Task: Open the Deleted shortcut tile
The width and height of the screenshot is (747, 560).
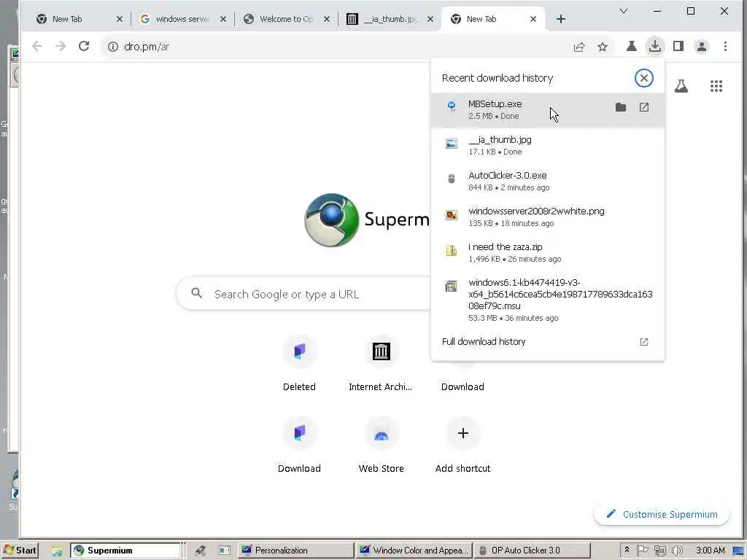Action: click(299, 365)
